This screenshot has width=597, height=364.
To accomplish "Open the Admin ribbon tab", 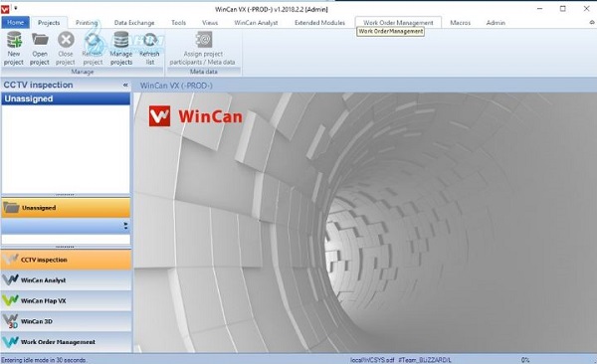I will coord(496,23).
